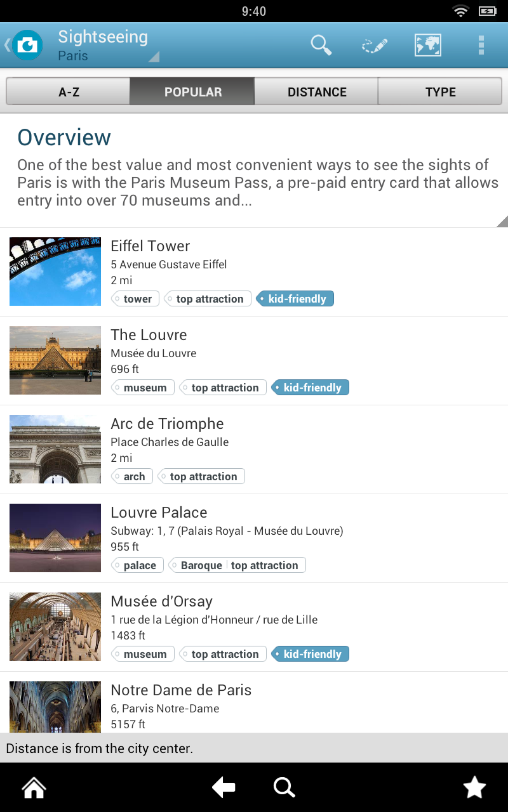Open the overflow menu with three dots

tap(481, 45)
